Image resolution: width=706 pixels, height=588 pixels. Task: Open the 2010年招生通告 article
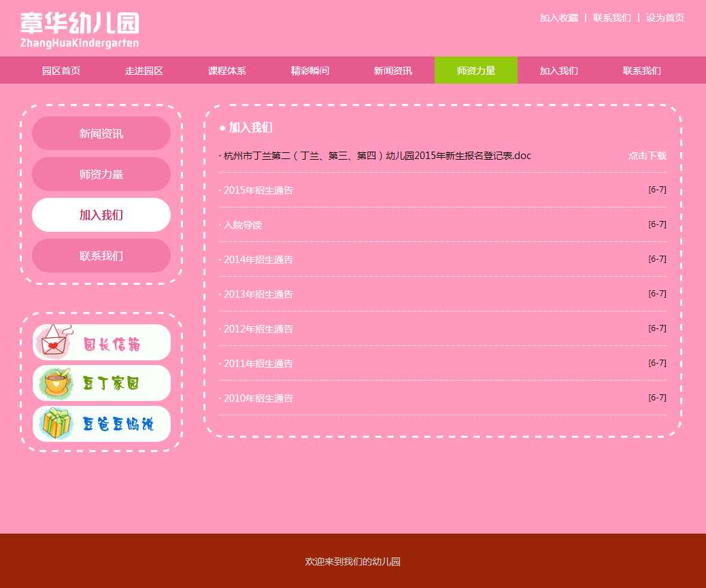[x=258, y=398]
